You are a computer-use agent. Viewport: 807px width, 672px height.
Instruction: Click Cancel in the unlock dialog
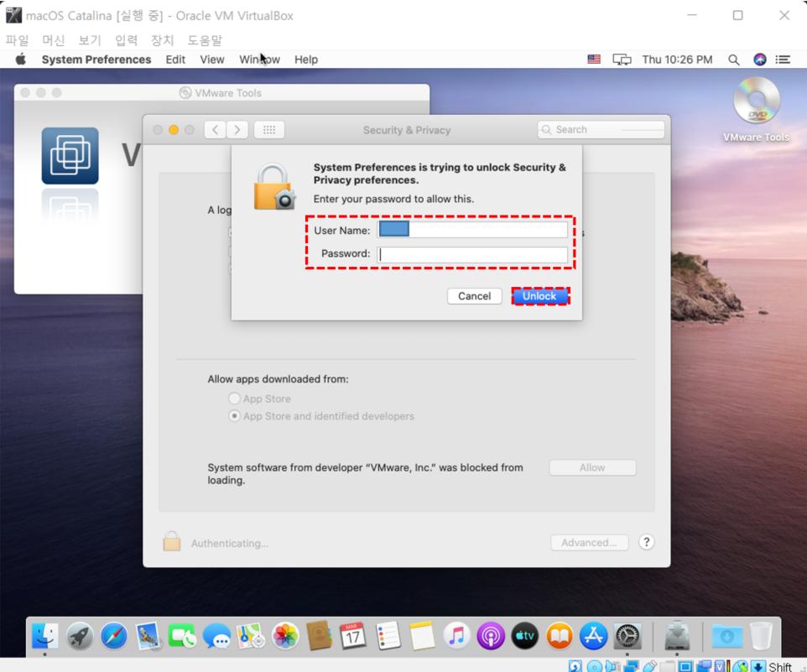click(475, 296)
